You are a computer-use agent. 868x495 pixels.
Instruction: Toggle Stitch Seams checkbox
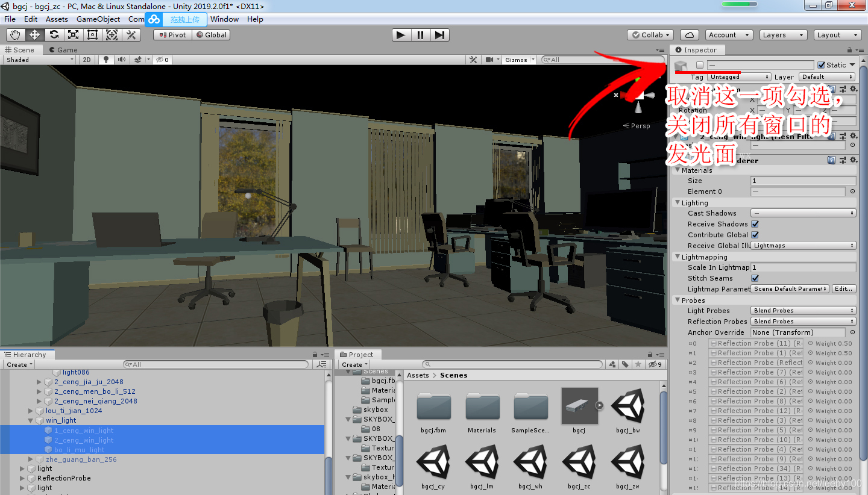click(x=755, y=278)
